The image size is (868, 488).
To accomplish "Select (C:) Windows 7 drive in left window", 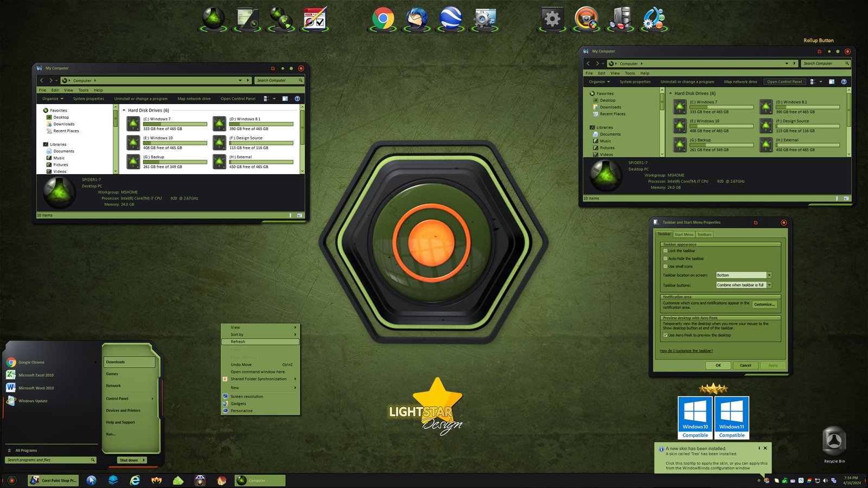I will (167, 124).
